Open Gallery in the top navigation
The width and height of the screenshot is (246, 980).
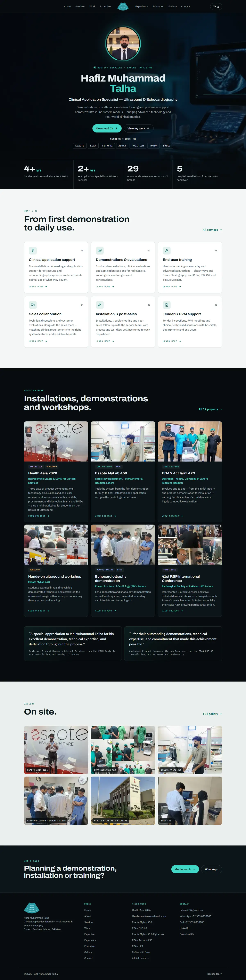[173, 7]
